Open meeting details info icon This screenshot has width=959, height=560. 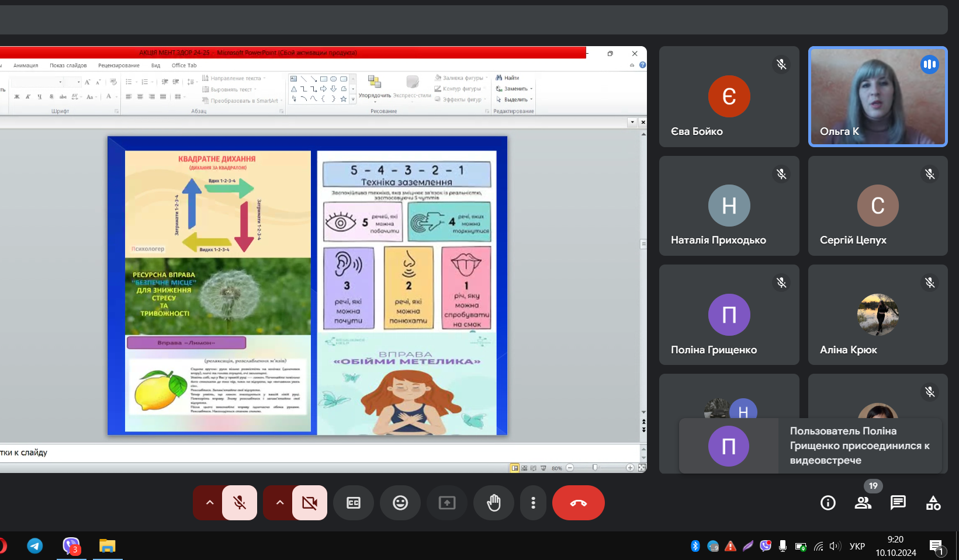[x=828, y=503]
